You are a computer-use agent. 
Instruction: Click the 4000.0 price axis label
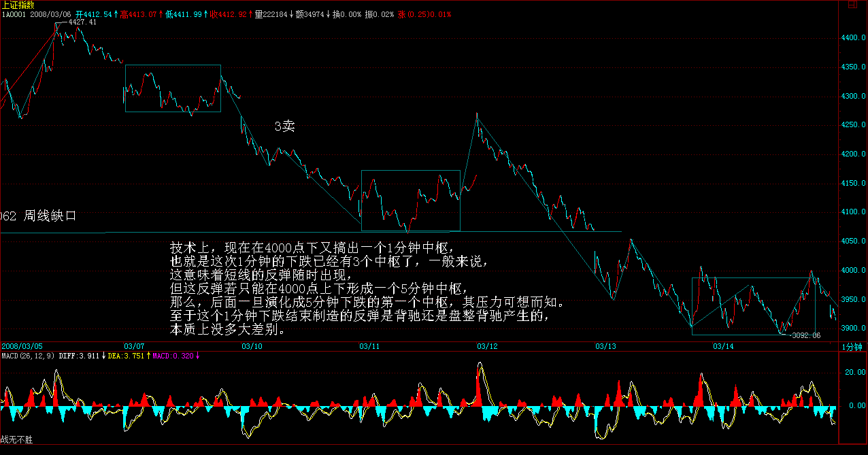(853, 271)
